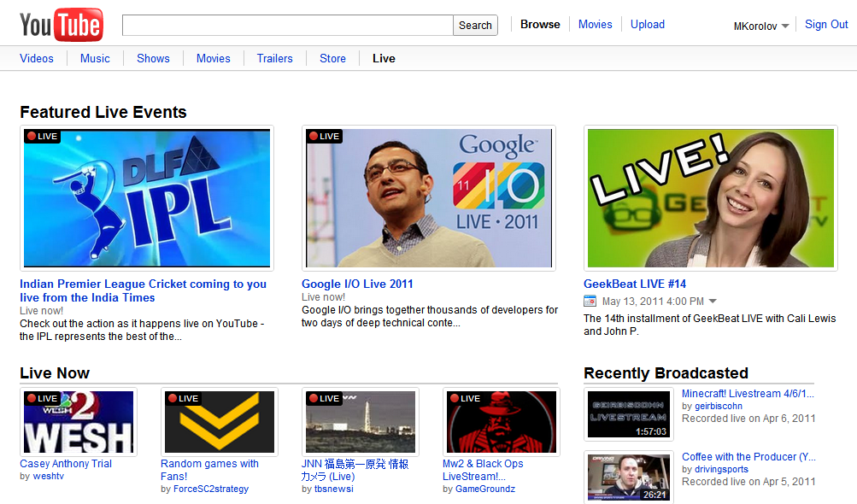
Task: Open the Minecraft Livestream 1:57:03 thumbnail
Action: click(x=629, y=414)
